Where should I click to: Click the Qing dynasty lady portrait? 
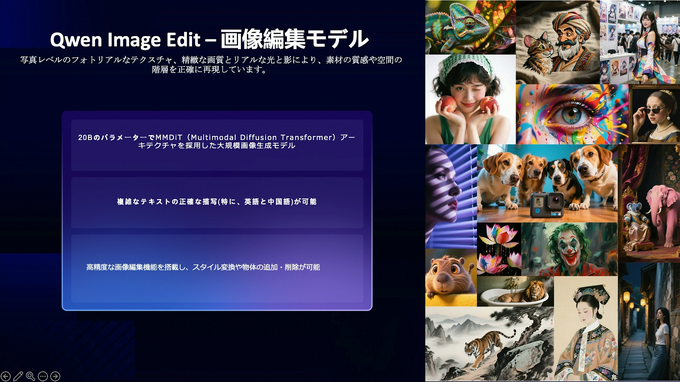pyautogui.click(x=586, y=329)
